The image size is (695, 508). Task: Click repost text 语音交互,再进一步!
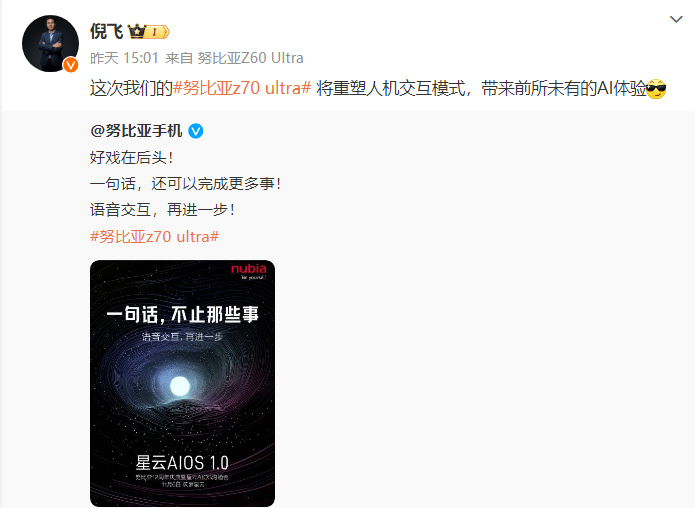[162, 210]
